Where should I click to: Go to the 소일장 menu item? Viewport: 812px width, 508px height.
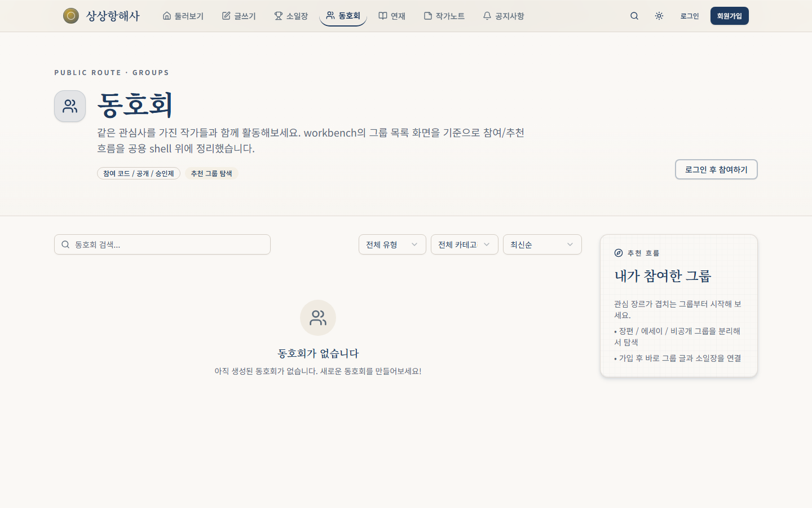point(291,16)
